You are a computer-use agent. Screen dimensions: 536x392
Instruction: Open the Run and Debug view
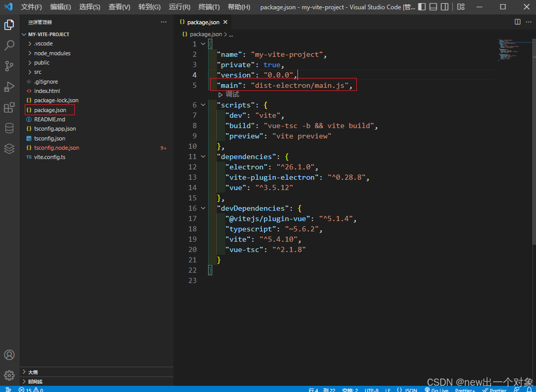click(x=9, y=87)
